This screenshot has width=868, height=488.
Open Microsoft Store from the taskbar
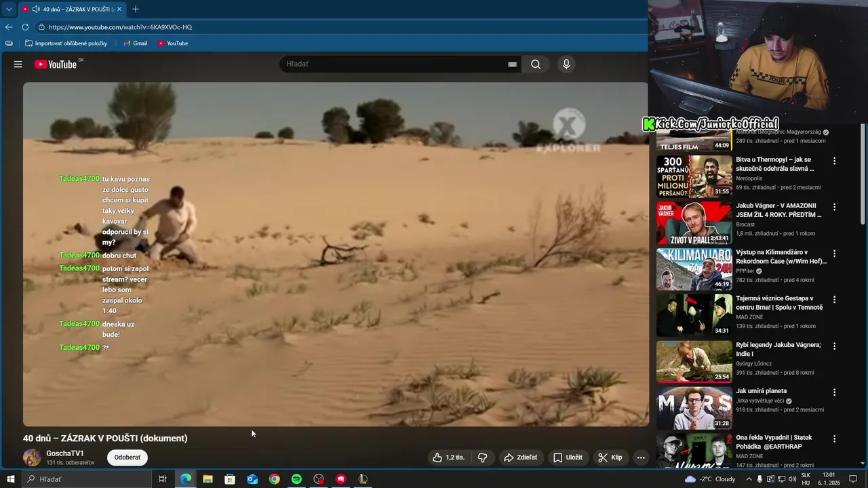tap(230, 479)
